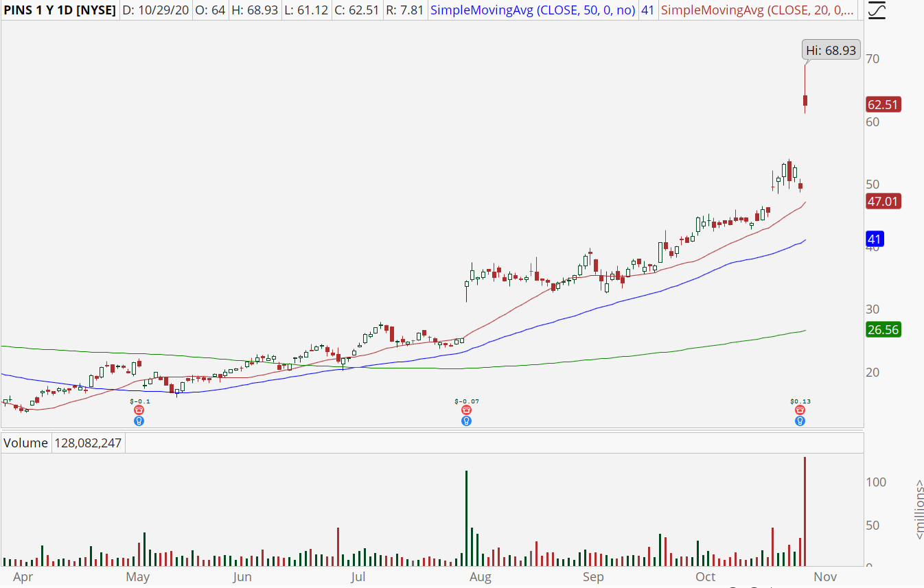This screenshot has width=924, height=588.
Task: Open the lightbulb icon under the May earnings
Action: point(139,421)
